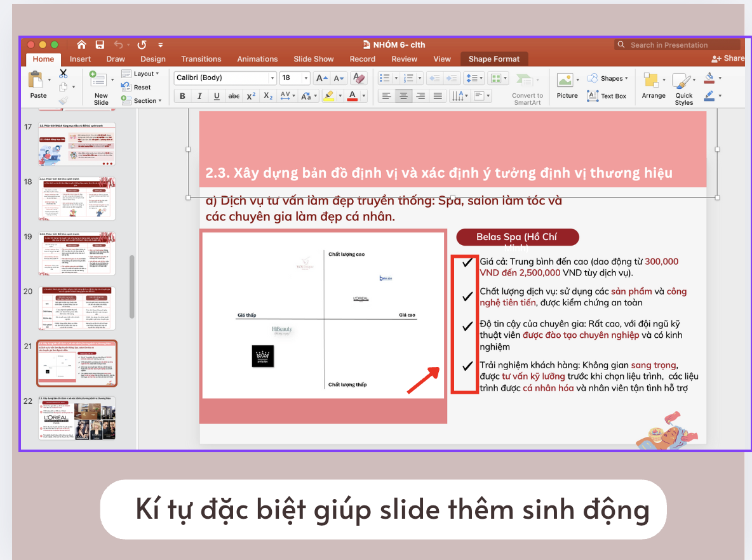Viewport: 752px width, 560px height.
Task: Toggle bold formatting in the ribbon
Action: coord(182,95)
